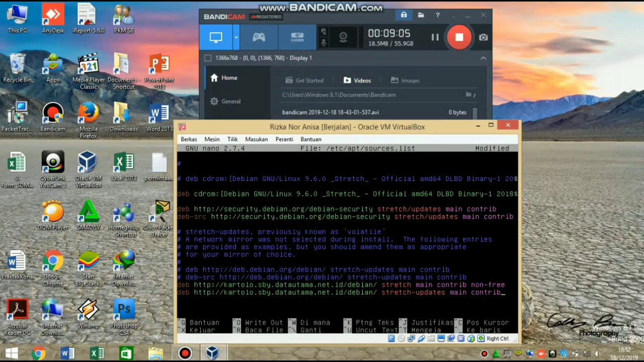Open This PC desktop icon
This screenshot has height=362, width=644.
(17, 19)
